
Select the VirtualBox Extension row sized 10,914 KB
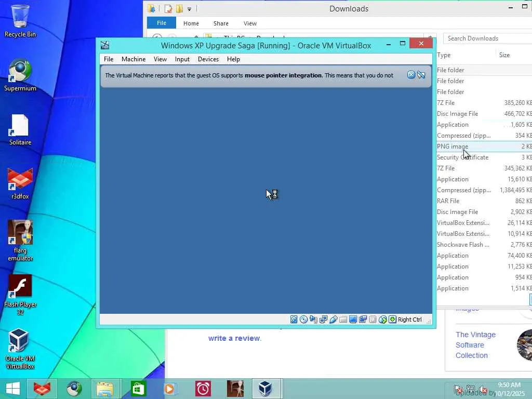484,233
